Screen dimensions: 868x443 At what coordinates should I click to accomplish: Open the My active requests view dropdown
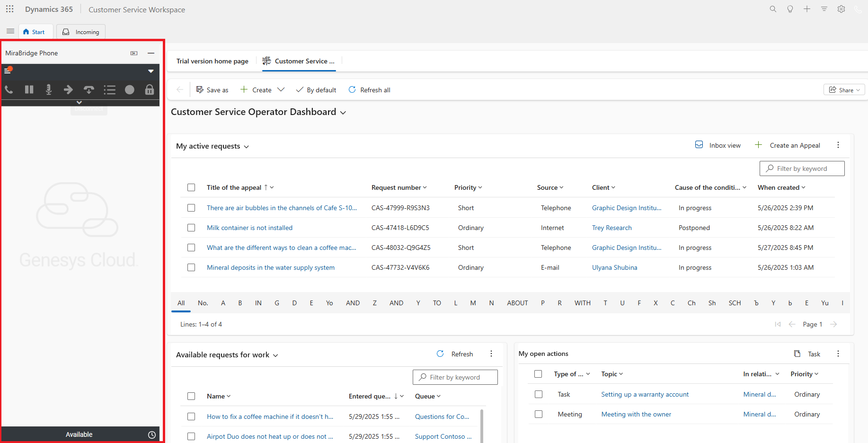point(246,147)
